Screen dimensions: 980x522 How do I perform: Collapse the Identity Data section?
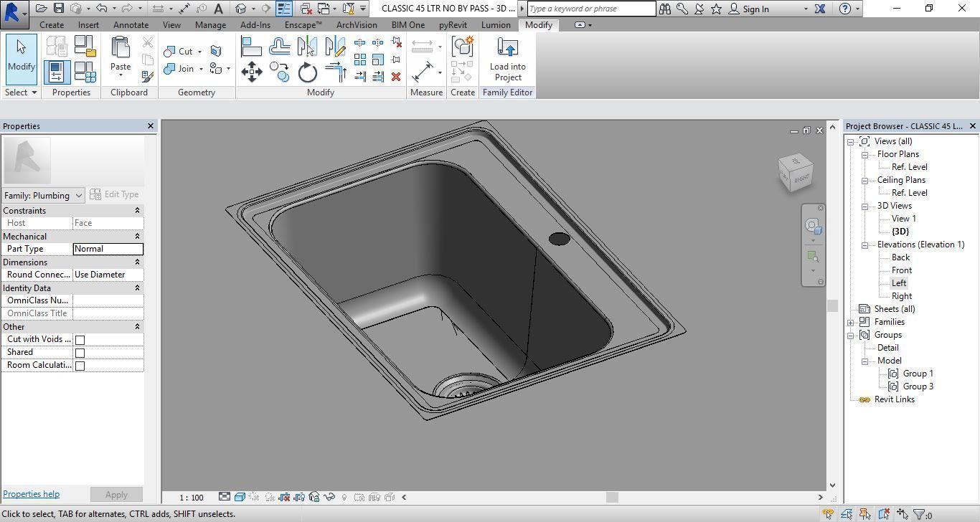(x=137, y=288)
